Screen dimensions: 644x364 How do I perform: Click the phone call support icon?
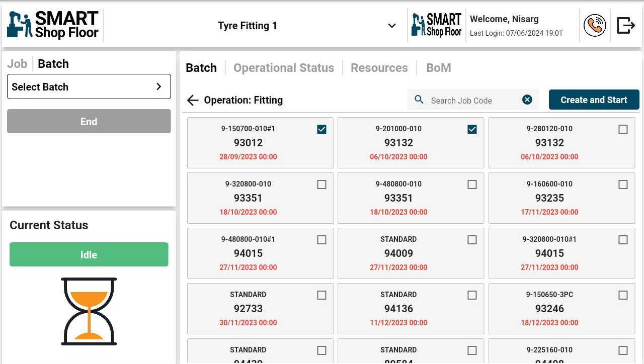(595, 26)
